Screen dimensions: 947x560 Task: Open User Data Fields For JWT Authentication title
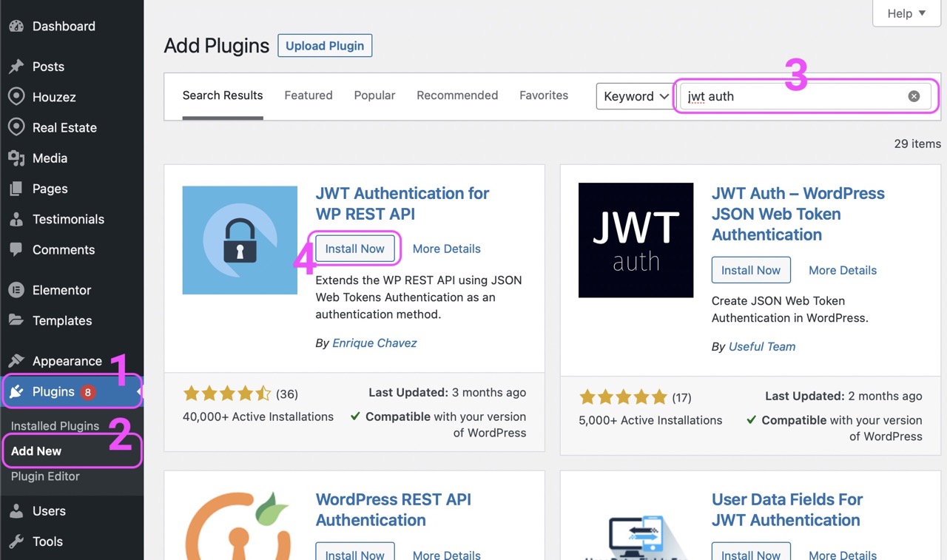[787, 510]
